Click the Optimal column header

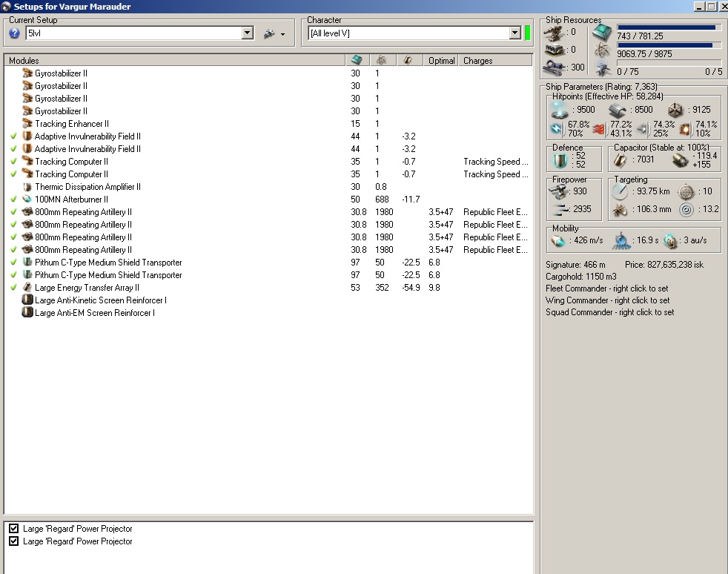point(441,61)
